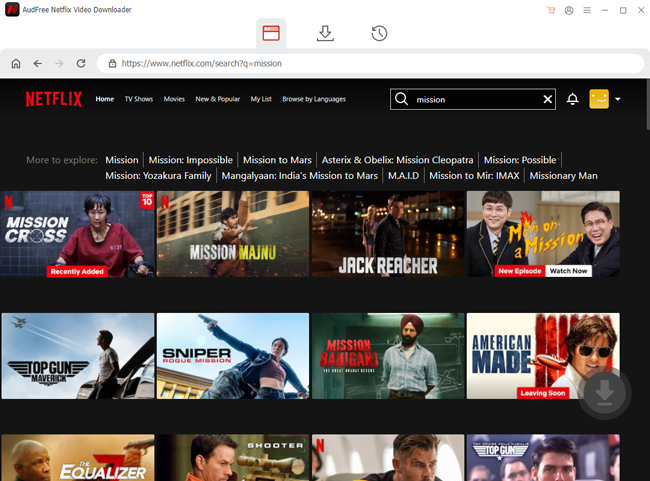650x481 pixels.
Task: Explore 'Mission: Yozakura Family' suggestion link
Action: [x=158, y=176]
